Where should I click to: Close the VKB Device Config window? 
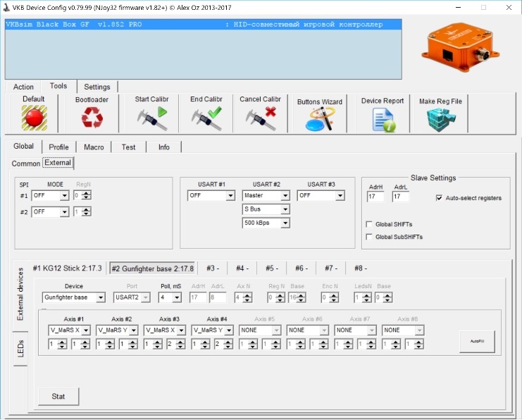click(x=509, y=7)
